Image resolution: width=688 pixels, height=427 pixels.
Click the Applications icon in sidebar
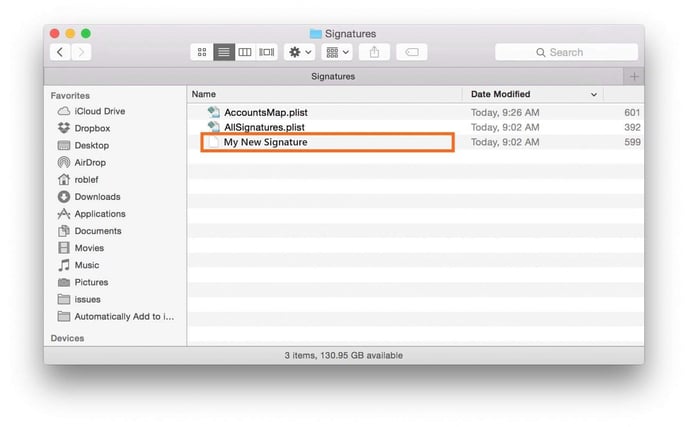64,214
